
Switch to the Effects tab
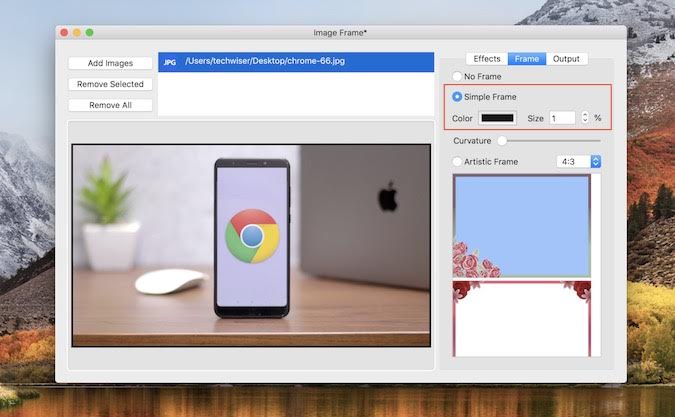tap(487, 59)
